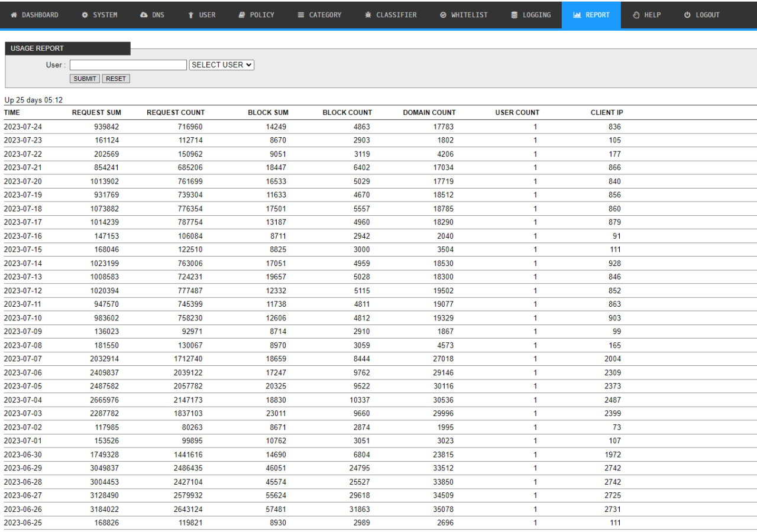Screen dimensions: 757x532
Task: Click the Whitelist check-circle icon
Action: [444, 15]
